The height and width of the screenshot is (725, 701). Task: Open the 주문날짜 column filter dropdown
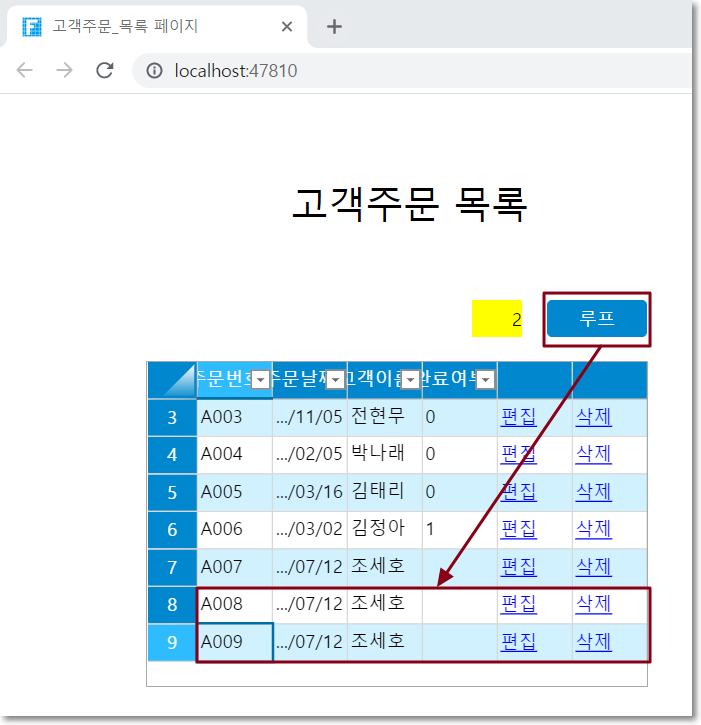pyautogui.click(x=335, y=379)
